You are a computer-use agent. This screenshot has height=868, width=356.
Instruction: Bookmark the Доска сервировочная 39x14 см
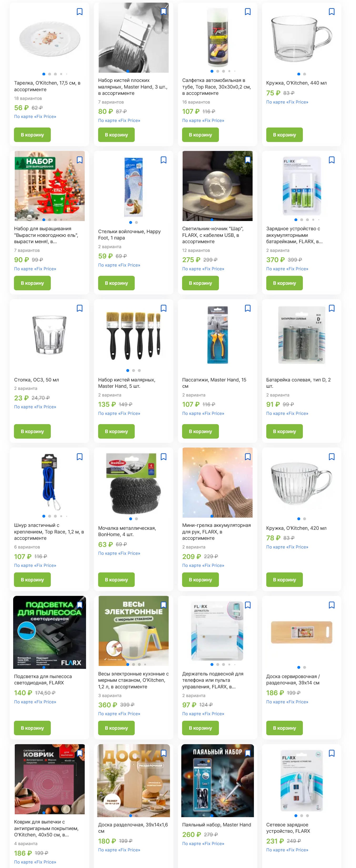point(332,605)
